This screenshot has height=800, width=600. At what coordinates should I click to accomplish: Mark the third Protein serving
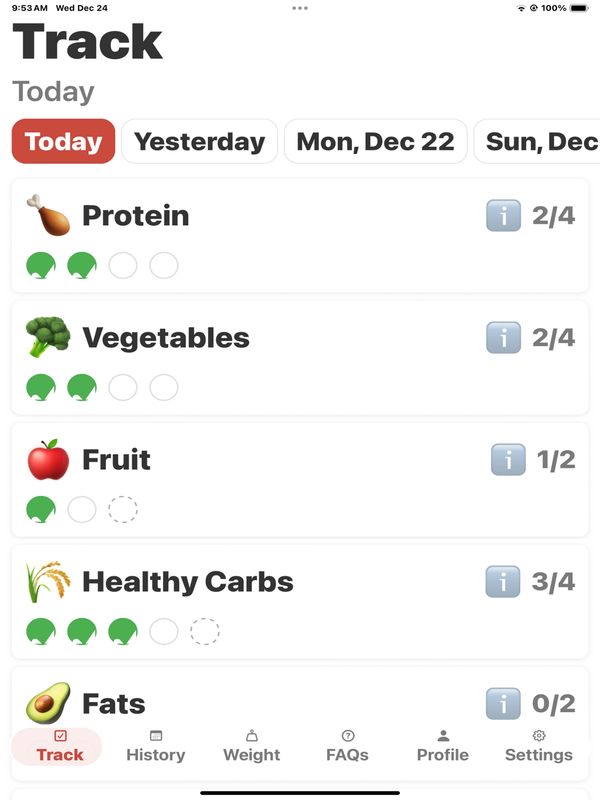click(123, 266)
